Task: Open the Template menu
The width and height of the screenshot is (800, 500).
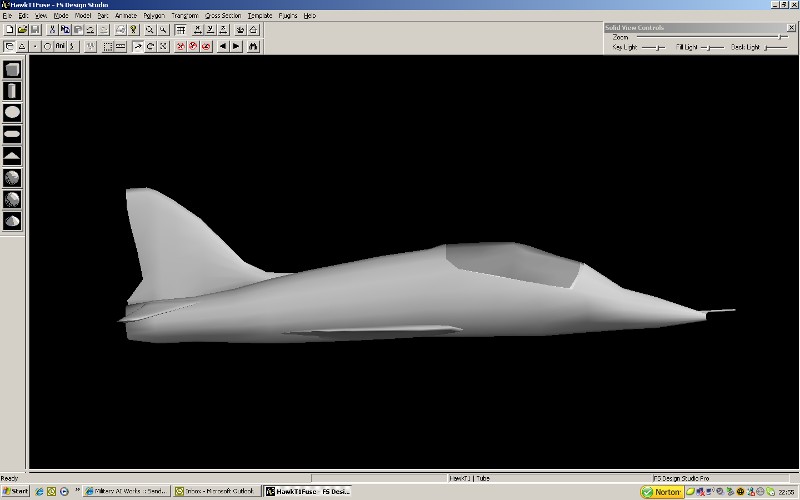Action: 260,16
